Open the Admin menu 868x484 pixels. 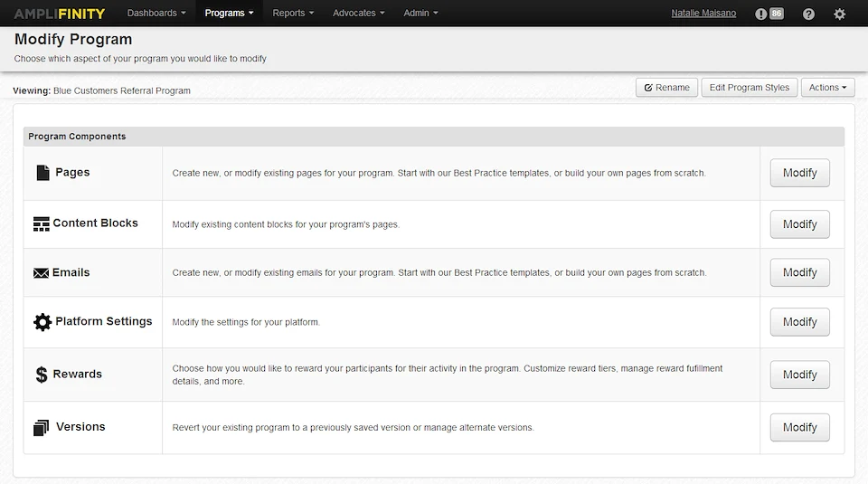(x=420, y=14)
